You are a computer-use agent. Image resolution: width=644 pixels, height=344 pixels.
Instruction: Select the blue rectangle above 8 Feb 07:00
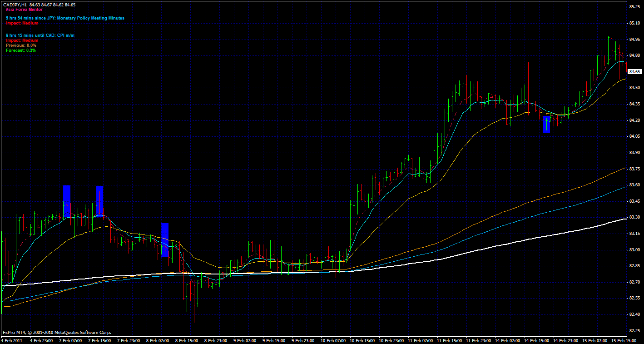[x=165, y=240]
